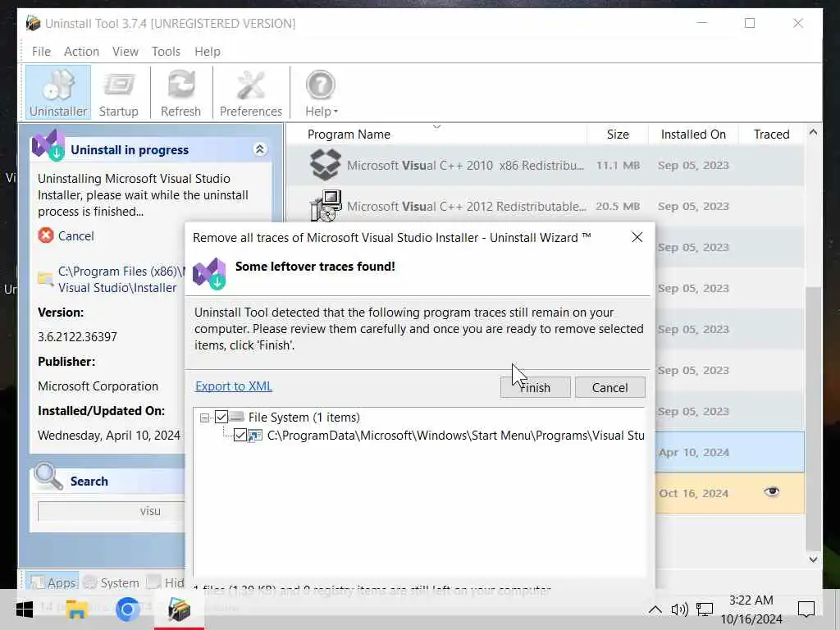Open the Help menu in menu bar
Viewport: 840px width, 630px height.
(208, 52)
